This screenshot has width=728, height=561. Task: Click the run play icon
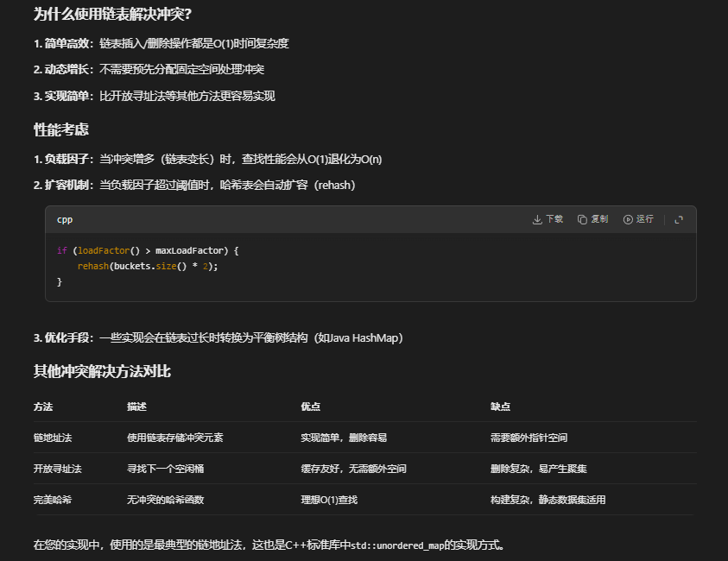[x=628, y=219]
